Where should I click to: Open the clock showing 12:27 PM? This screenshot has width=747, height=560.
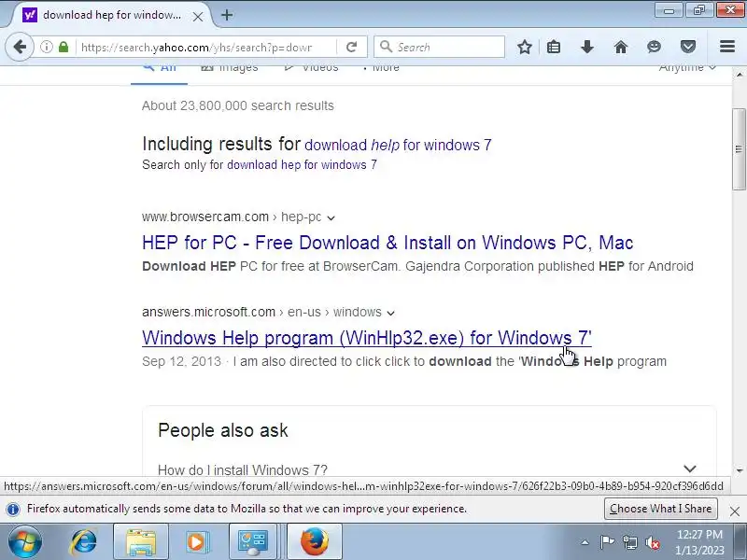(x=699, y=542)
